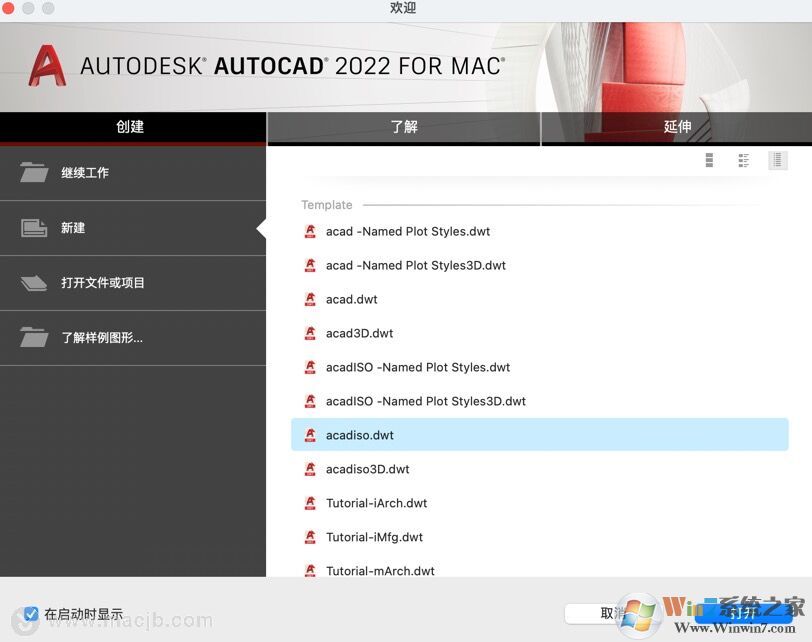Click the Tutorial-mArch.dwt file icon

pos(310,571)
